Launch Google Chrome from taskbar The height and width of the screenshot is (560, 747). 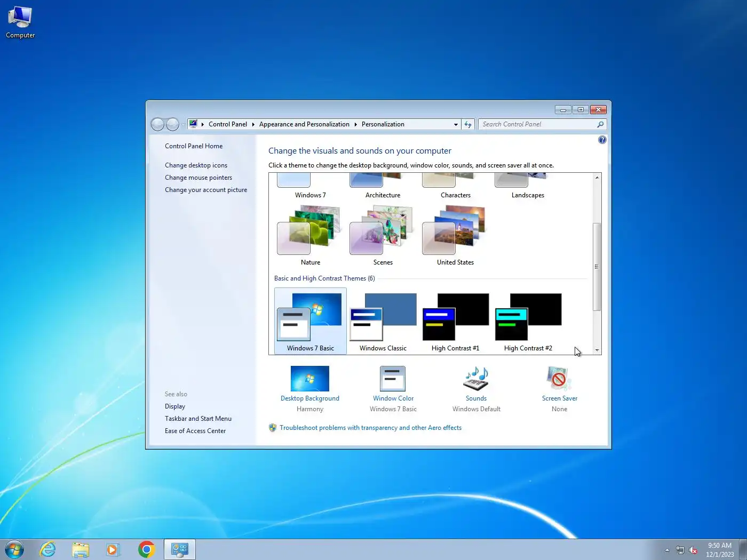(x=146, y=549)
